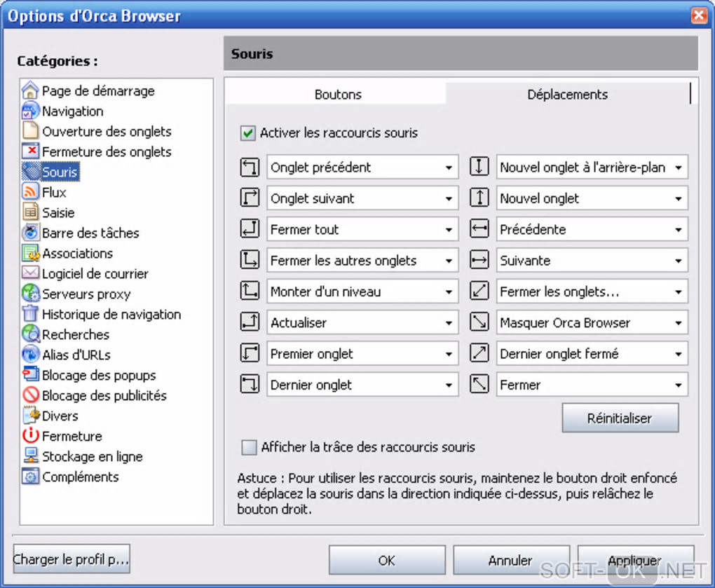This screenshot has height=588, width=715.
Task: Select the Souris category label
Action: coord(60,172)
